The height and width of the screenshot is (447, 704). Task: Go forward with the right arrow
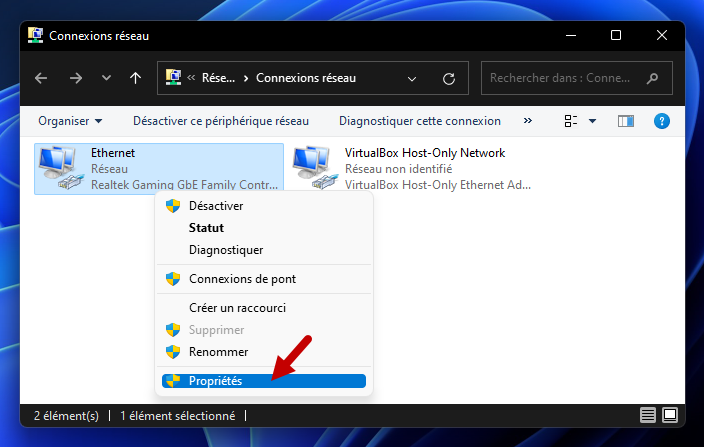pyautogui.click(x=76, y=78)
